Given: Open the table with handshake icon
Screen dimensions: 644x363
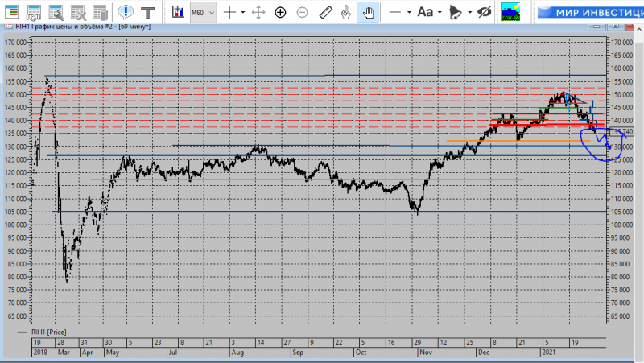Looking at the screenshot, I should pyautogui.click(x=34, y=13).
